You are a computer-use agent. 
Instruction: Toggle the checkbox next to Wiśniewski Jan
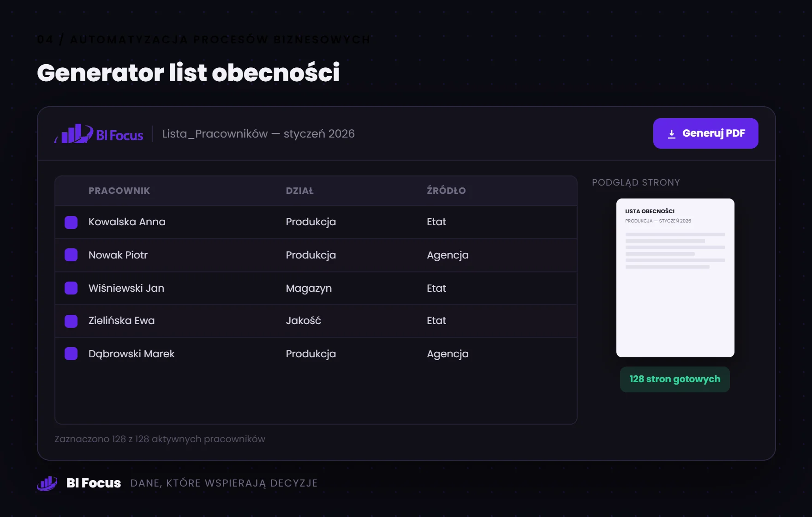[71, 288]
